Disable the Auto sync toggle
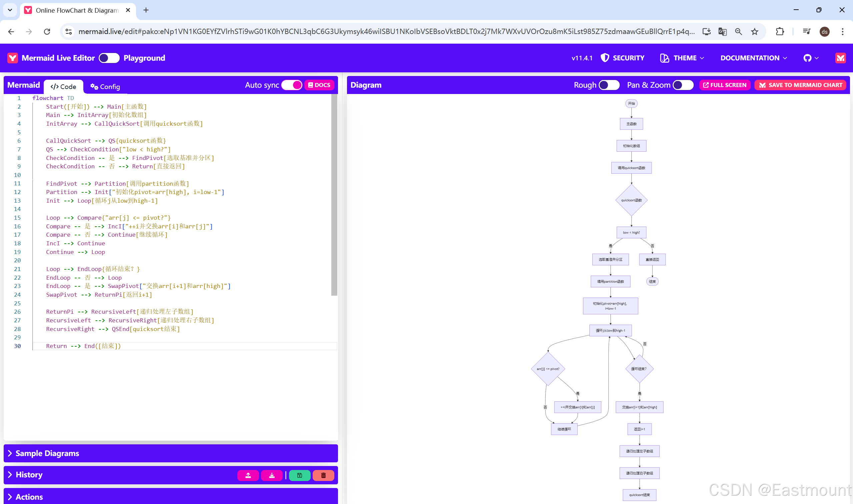853x504 pixels. point(292,85)
